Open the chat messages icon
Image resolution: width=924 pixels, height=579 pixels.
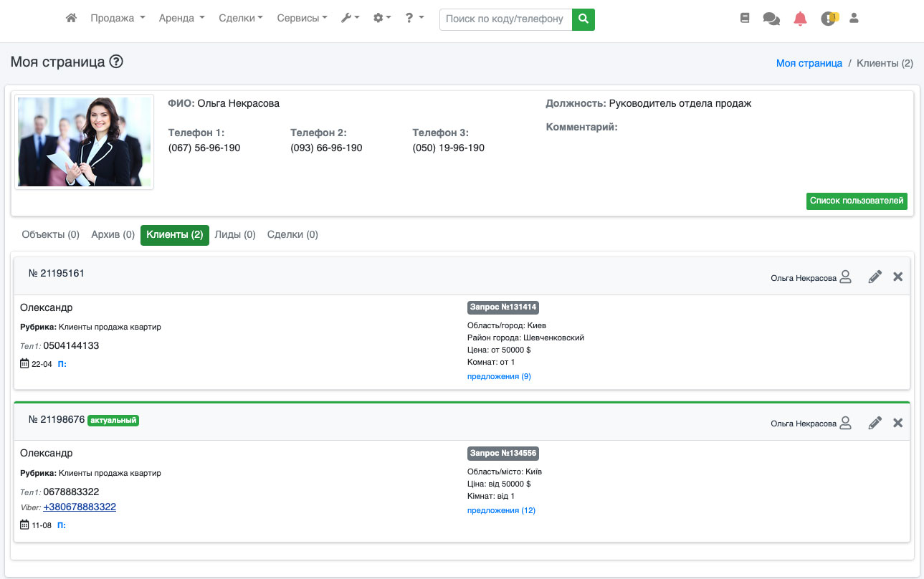coord(771,19)
